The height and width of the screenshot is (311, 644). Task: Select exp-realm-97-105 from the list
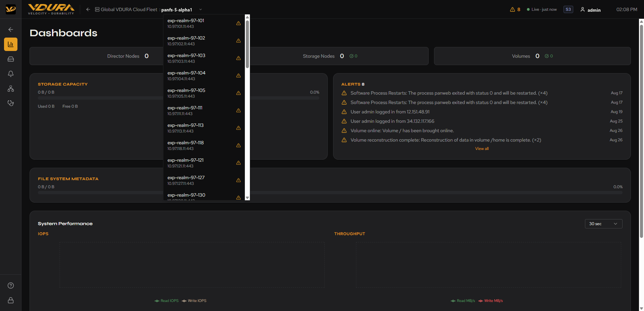(x=204, y=93)
